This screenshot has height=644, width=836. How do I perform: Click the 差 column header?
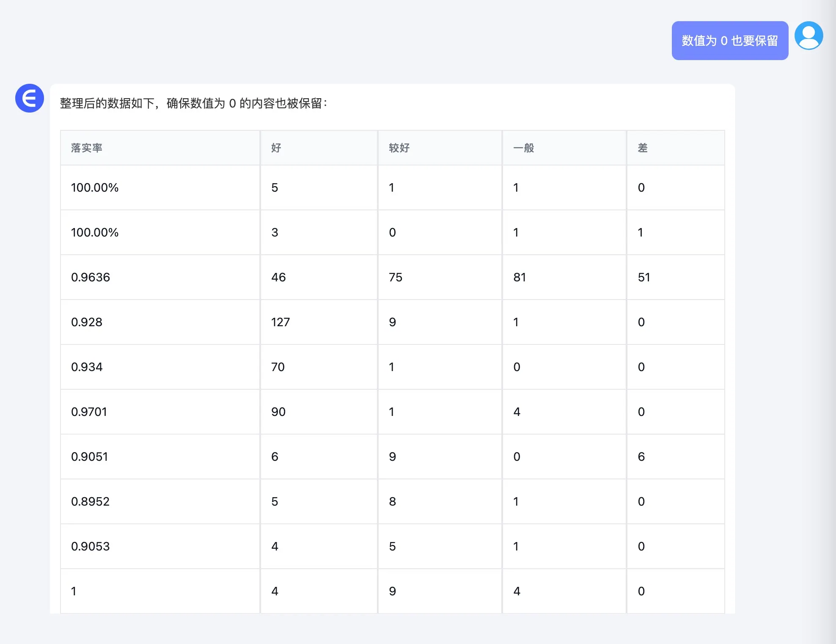(676, 148)
